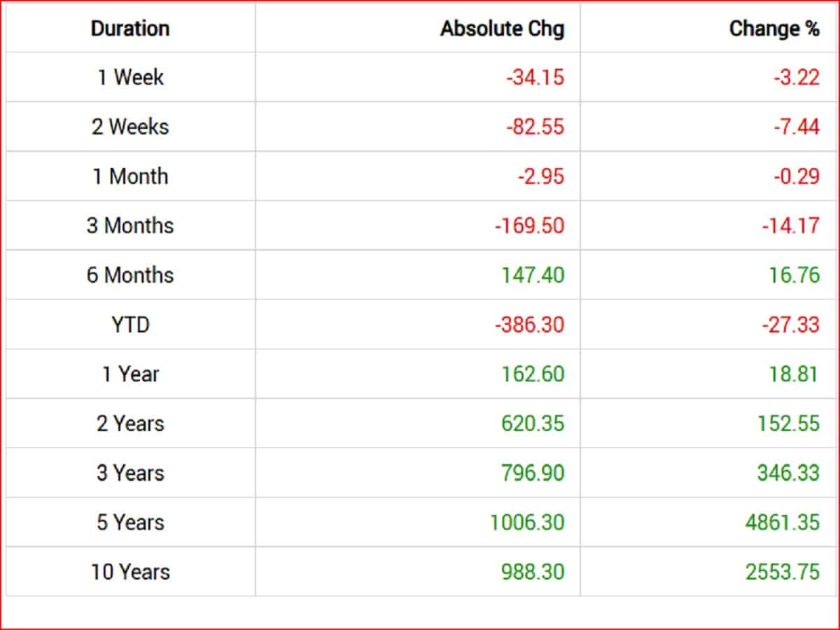Click the -169.50 absolute change value
Viewport: 840px width, 630px height.
pos(529,225)
